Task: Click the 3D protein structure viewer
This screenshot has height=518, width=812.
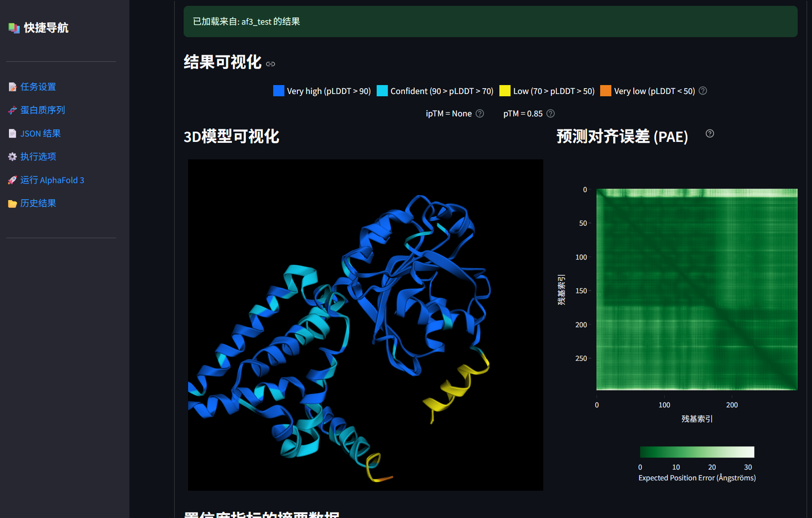Action: pyautogui.click(x=365, y=325)
